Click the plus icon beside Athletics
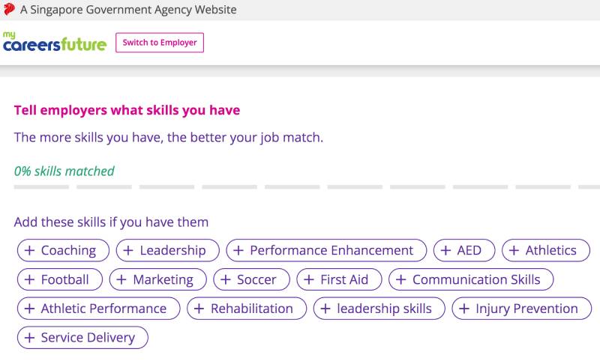 514,250
